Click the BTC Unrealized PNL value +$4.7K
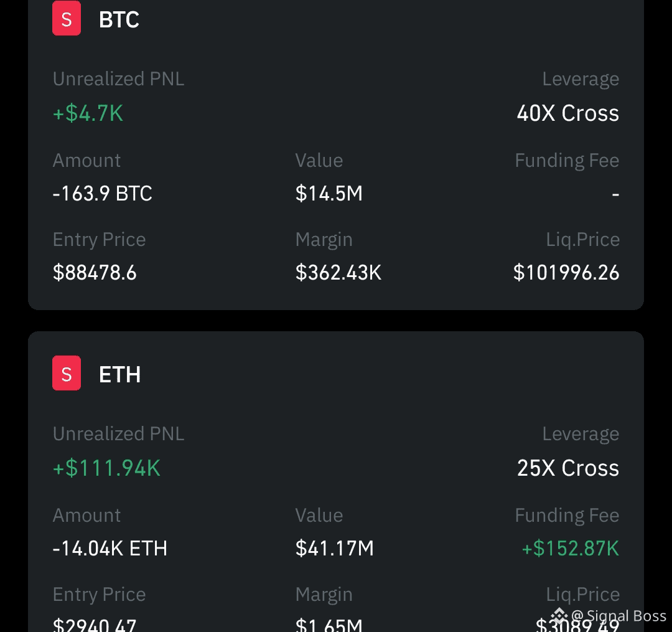Screen dimensions: 672x632 tap(88, 114)
